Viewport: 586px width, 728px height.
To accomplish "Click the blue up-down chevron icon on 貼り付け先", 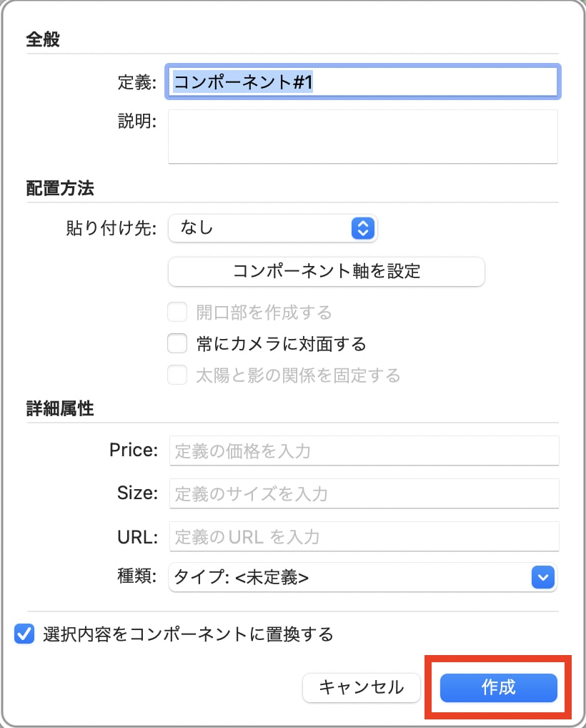I will coord(363,228).
